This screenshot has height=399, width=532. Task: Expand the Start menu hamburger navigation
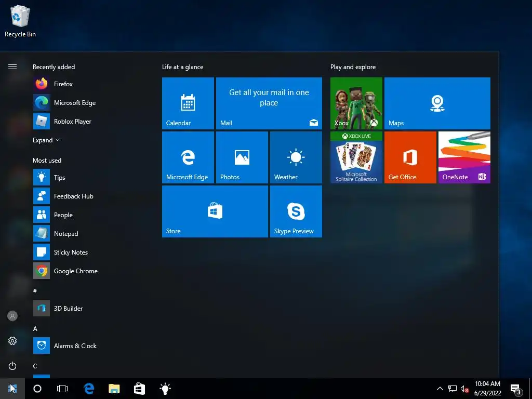12,67
